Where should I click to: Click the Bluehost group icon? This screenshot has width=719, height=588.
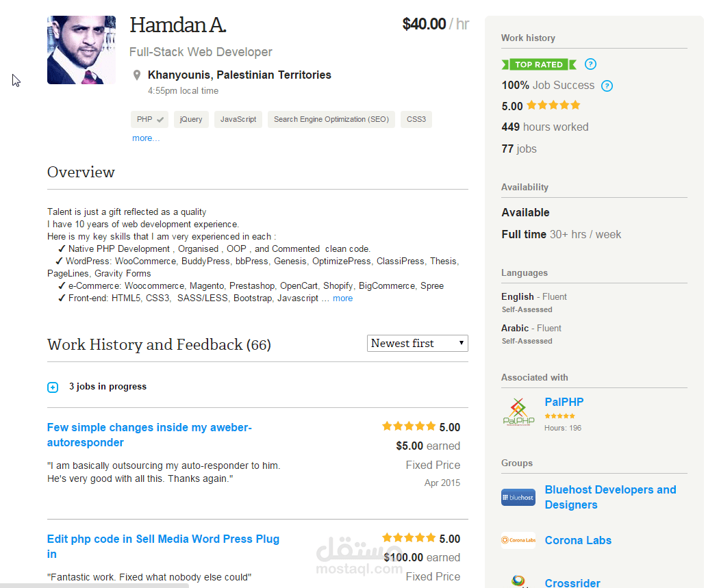coord(518,498)
